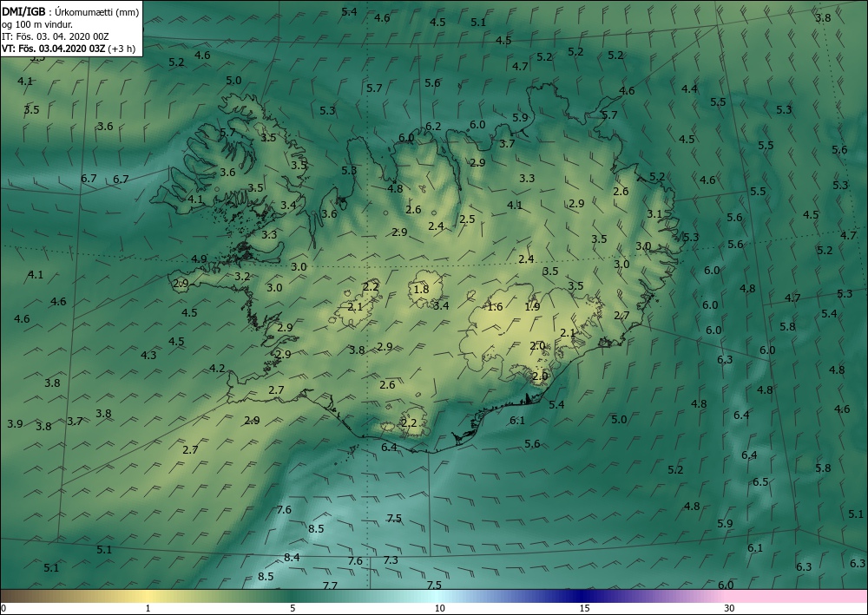Screen dimensions: 868x615
Task: Click the 6.5 value in the southeast sea
Action: (760, 481)
